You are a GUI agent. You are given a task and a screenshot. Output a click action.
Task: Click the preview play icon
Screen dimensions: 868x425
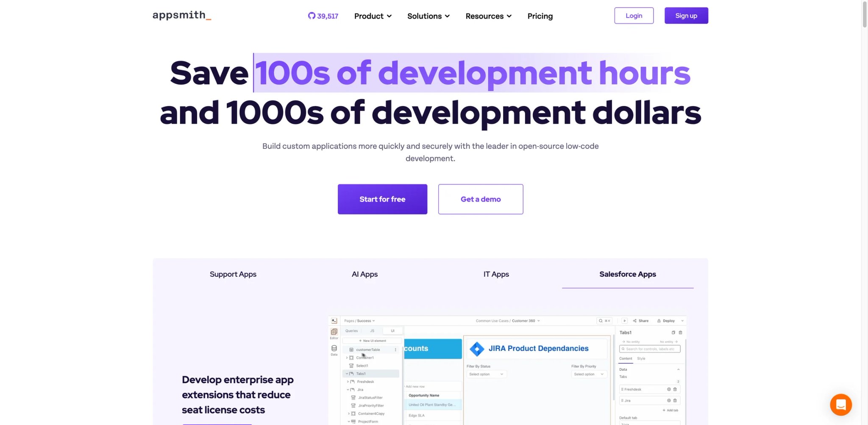[624, 321]
